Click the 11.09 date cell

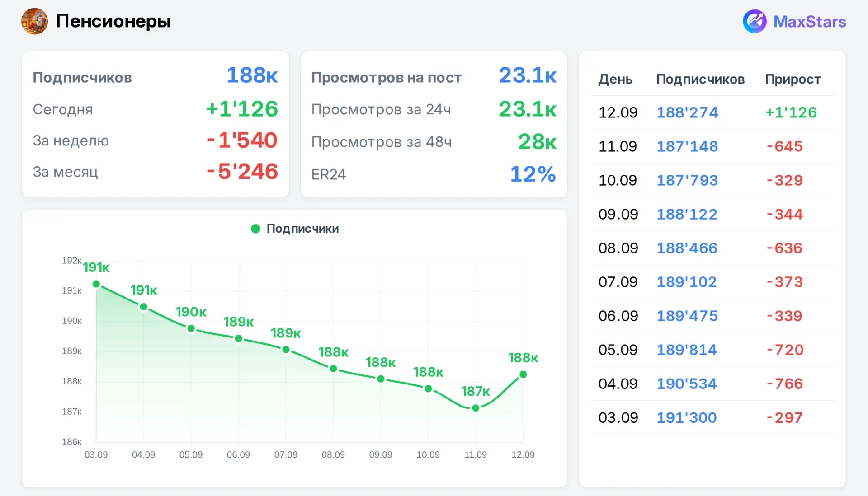pyautogui.click(x=618, y=146)
